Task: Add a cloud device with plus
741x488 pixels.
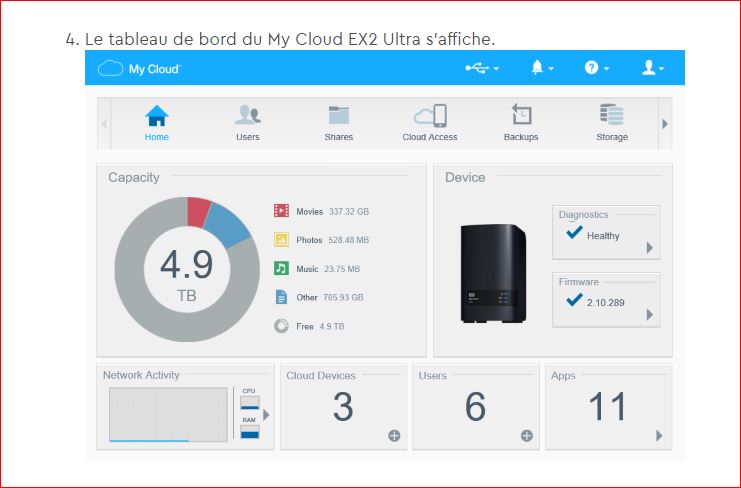Action: [394, 436]
